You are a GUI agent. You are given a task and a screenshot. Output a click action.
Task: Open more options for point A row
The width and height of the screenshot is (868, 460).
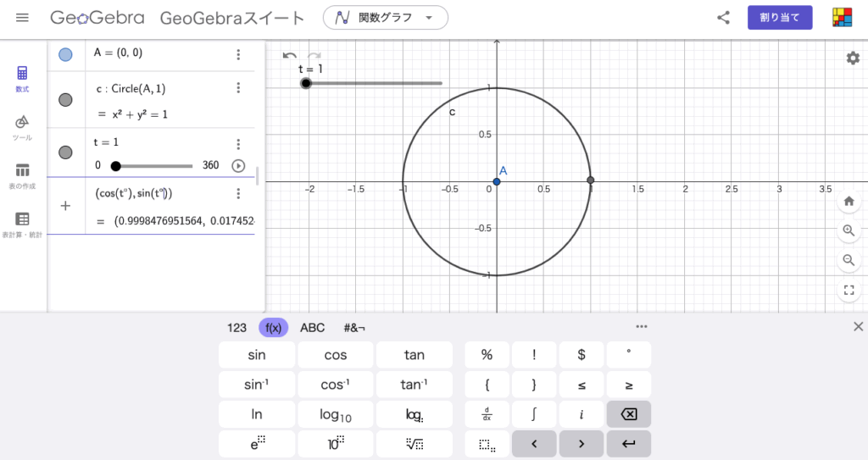[x=238, y=54]
